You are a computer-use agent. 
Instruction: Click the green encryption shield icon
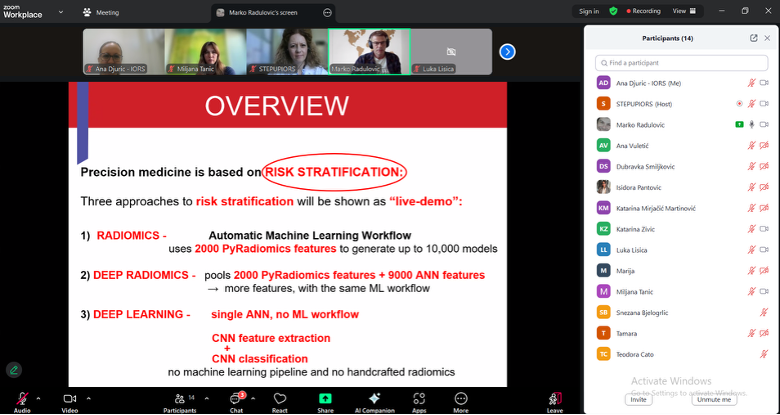(x=614, y=11)
